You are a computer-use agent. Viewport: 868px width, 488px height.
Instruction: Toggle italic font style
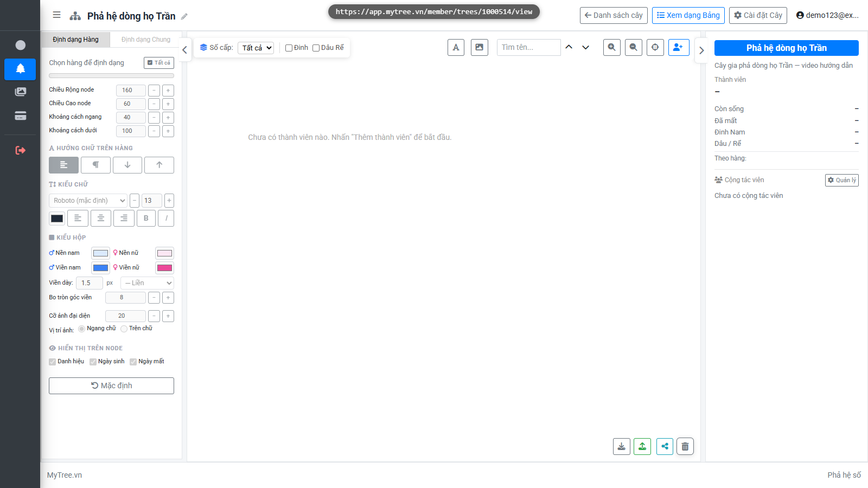pos(166,218)
